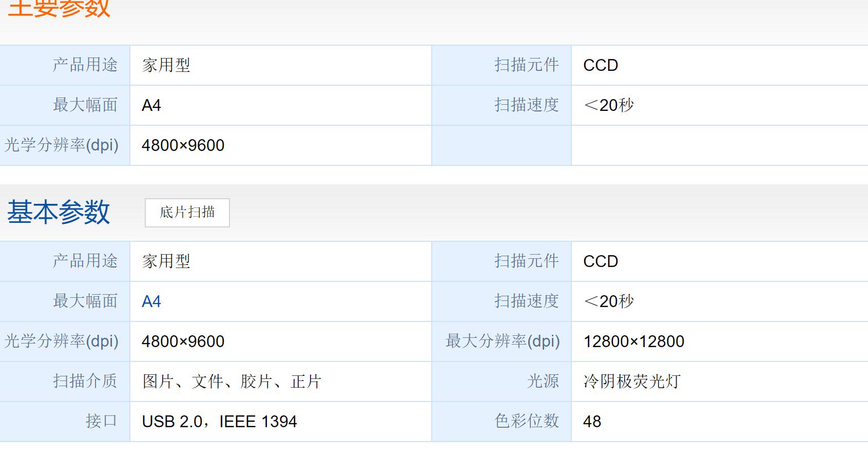
Task: Click the 接口 label cell
Action: [x=65, y=422]
